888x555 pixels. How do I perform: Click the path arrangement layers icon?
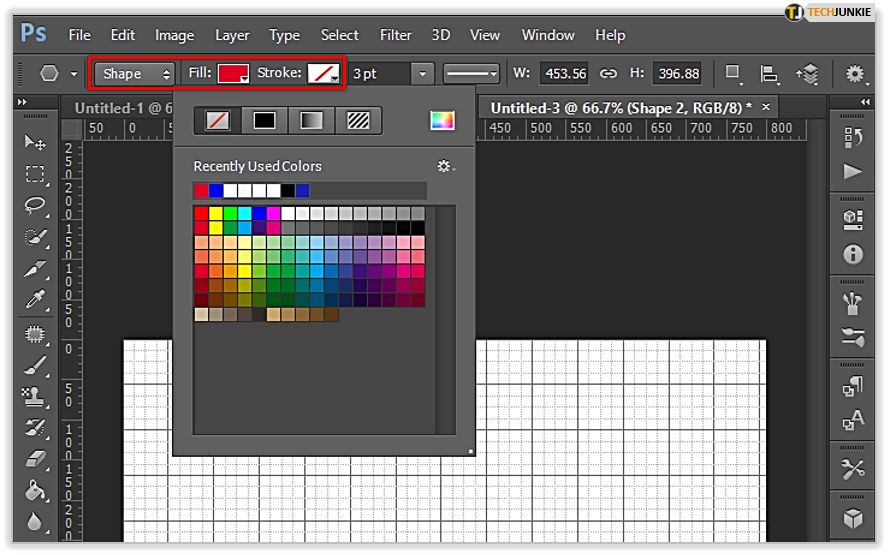tap(808, 74)
